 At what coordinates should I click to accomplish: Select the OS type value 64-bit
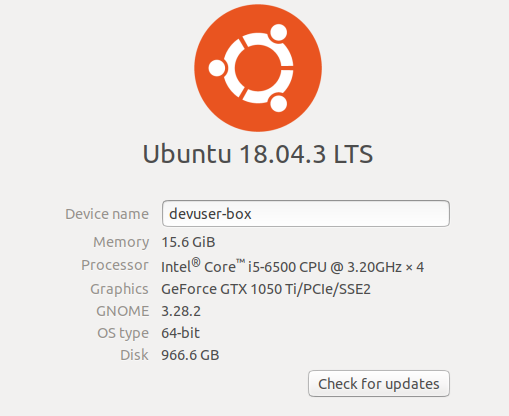pos(180,333)
